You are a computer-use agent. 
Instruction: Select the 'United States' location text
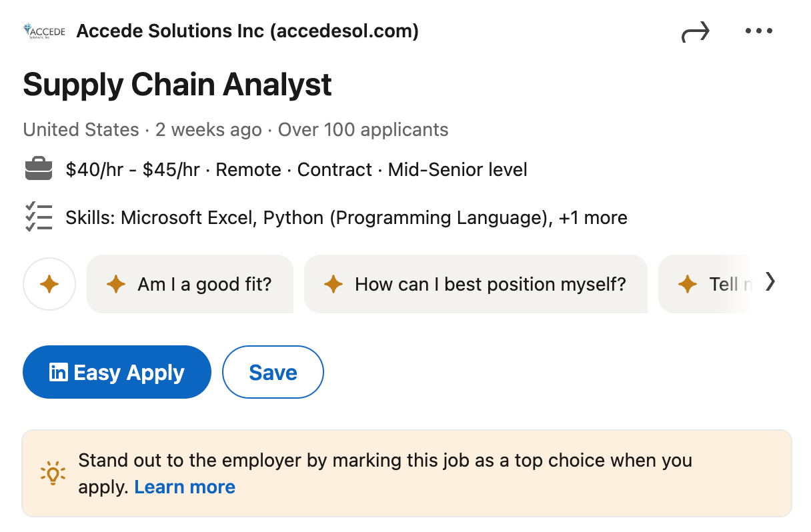point(81,129)
